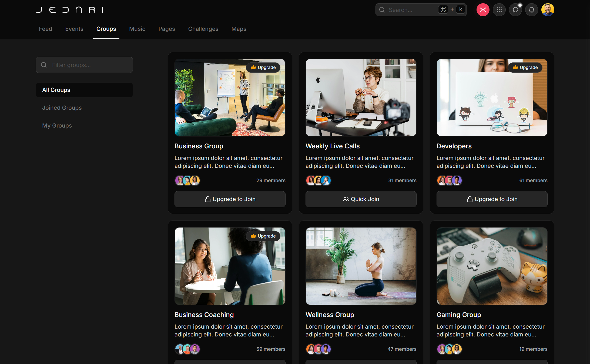This screenshot has height=364, width=590.
Task: Open the Maps tab
Action: pyautogui.click(x=239, y=29)
